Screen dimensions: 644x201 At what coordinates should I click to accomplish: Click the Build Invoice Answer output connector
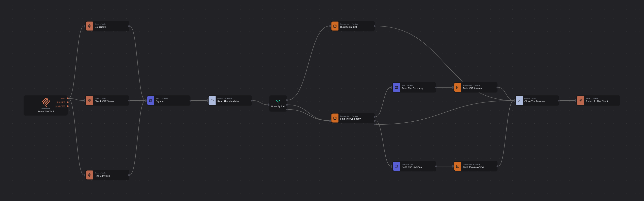[497, 166]
